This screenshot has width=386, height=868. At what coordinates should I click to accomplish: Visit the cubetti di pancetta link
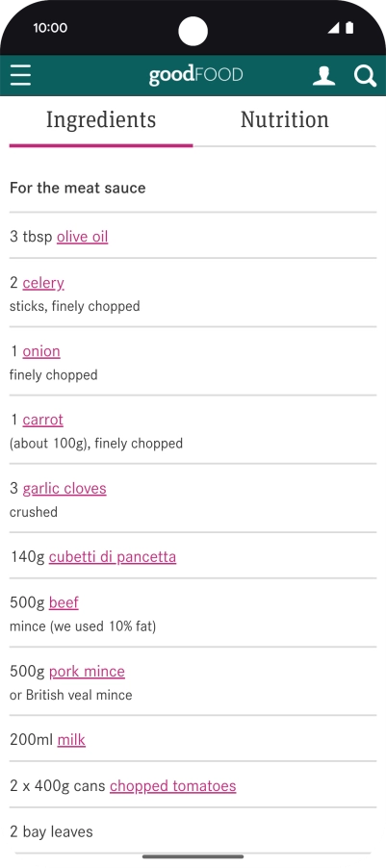click(113, 557)
